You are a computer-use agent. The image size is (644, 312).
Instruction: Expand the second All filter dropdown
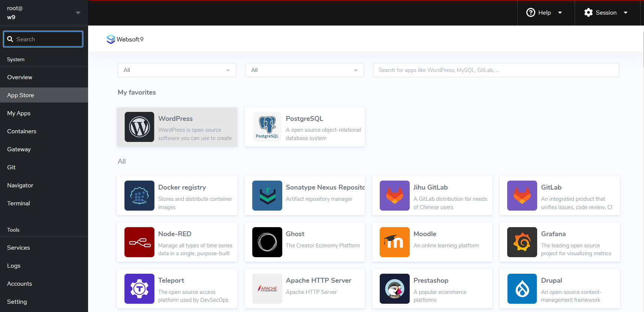(x=304, y=70)
